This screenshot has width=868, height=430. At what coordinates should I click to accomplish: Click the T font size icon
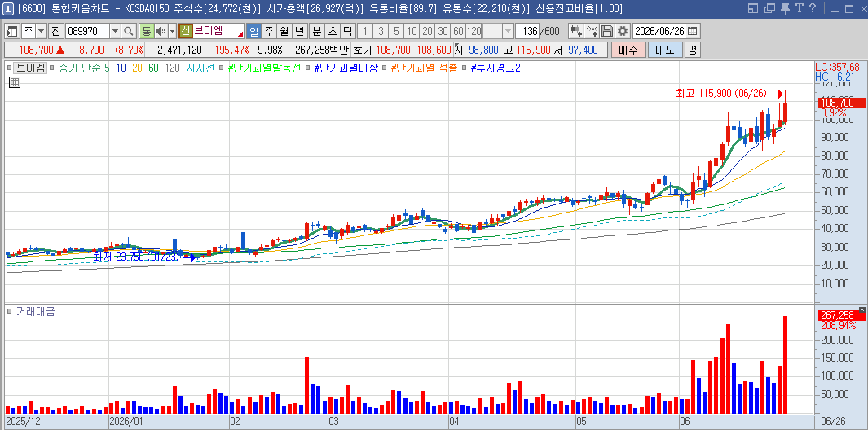[799, 8]
